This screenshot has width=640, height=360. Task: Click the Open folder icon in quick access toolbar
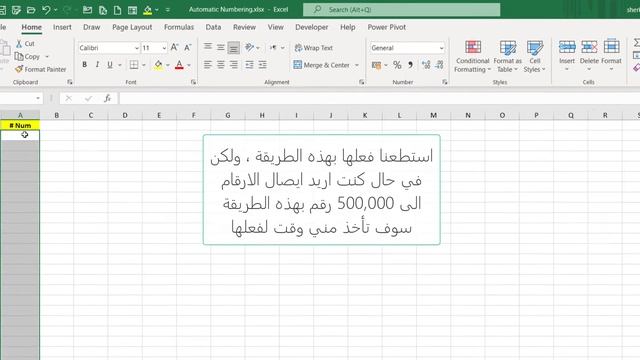[x=31, y=9]
